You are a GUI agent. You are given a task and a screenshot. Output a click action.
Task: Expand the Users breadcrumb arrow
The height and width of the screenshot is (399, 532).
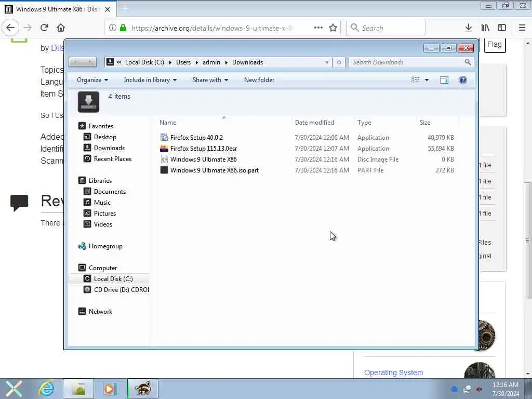pyautogui.click(x=197, y=62)
